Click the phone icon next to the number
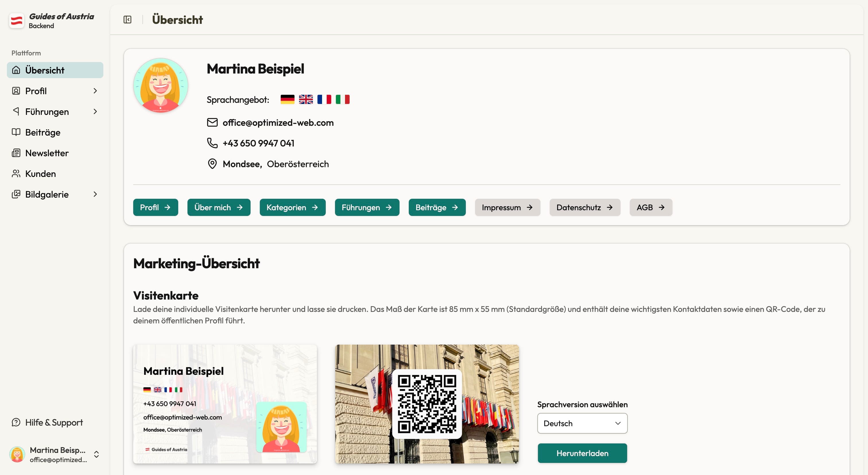 212,143
